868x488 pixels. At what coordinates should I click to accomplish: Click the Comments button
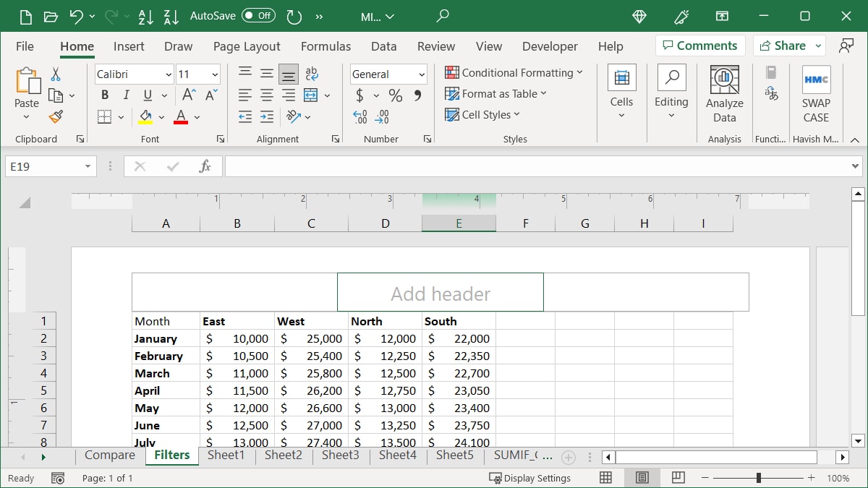[699, 45]
